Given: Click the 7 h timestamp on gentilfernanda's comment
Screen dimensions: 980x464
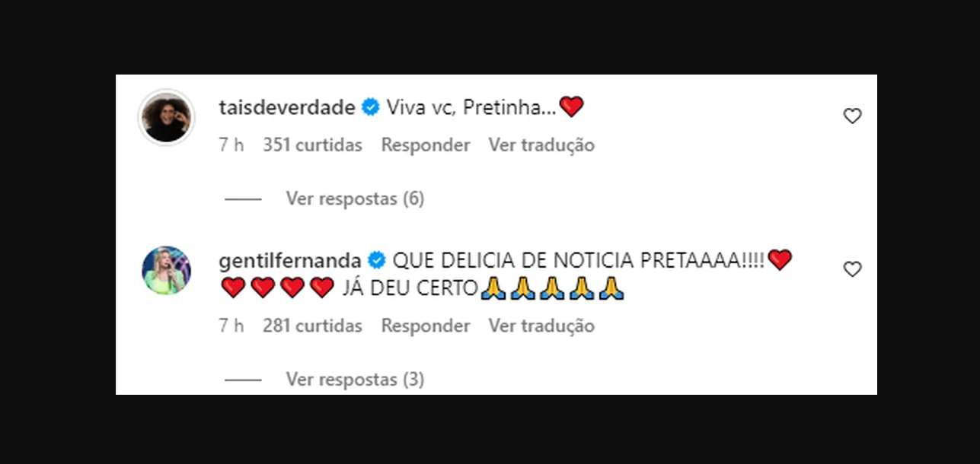Looking at the screenshot, I should click(231, 326).
